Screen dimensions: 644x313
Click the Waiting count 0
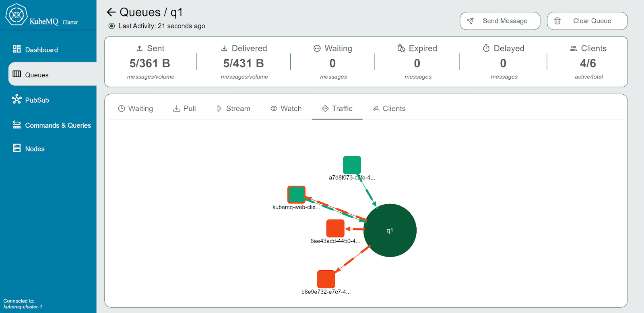pos(332,63)
